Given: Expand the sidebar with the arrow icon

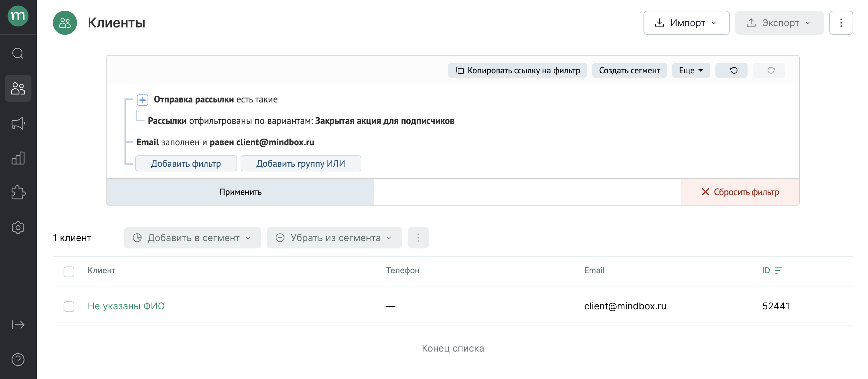Looking at the screenshot, I should coord(18,325).
